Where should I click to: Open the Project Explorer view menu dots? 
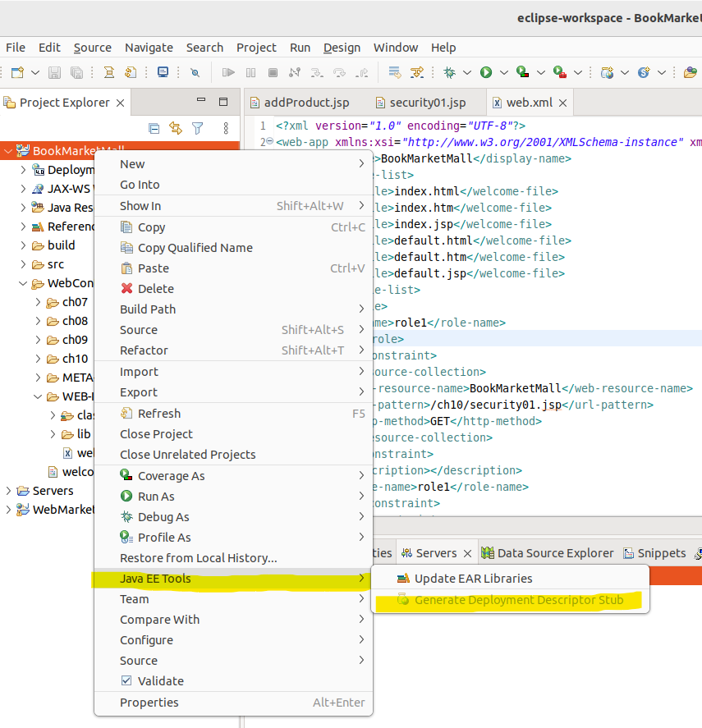pos(226,128)
